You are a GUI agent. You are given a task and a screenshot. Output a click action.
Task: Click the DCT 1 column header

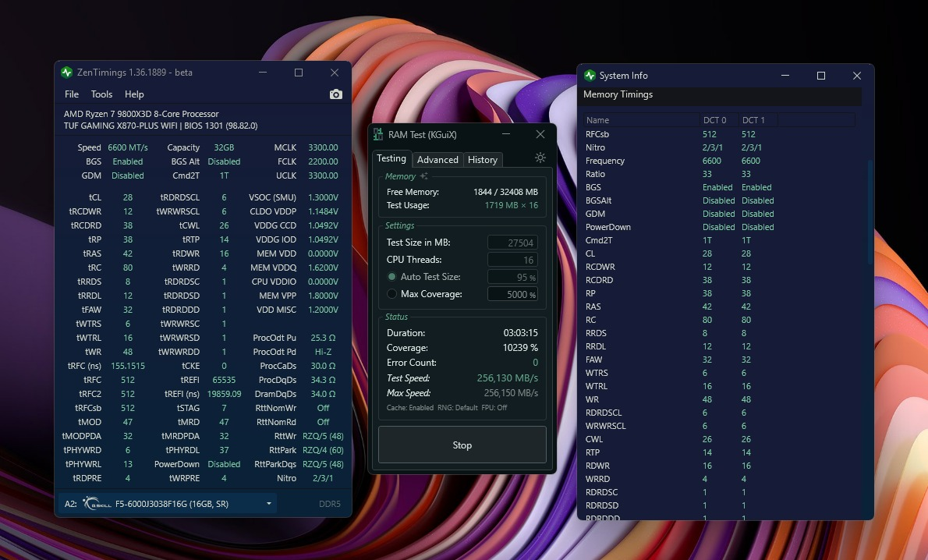pyautogui.click(x=757, y=119)
